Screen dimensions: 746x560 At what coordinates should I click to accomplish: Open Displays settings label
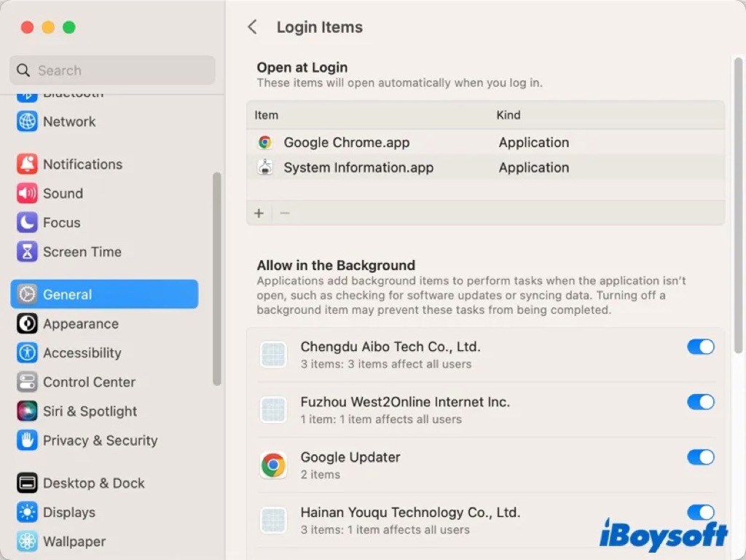coord(69,513)
